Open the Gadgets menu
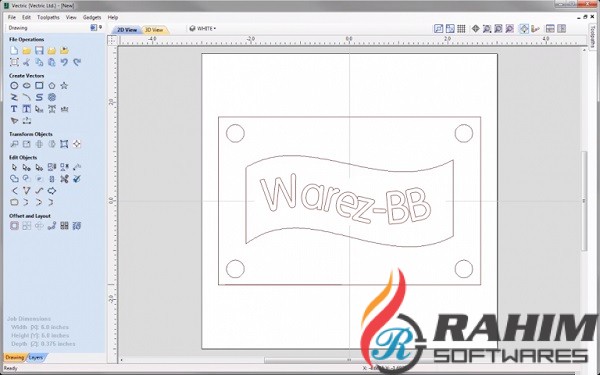The width and height of the screenshot is (600, 375). (92, 17)
